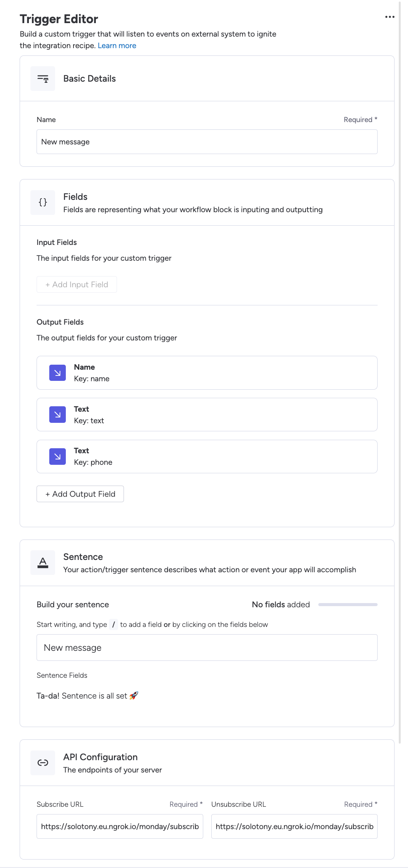The image size is (408, 868).
Task: Click the arrow icon of Name output field
Action: (57, 373)
